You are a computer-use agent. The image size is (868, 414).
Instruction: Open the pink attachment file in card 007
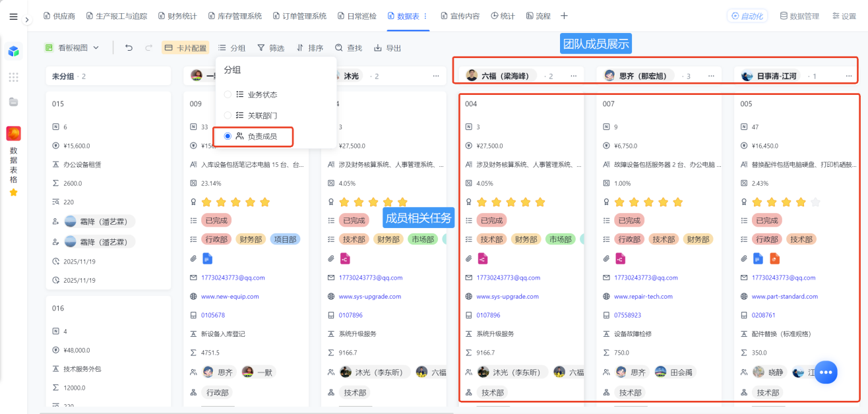[x=620, y=258]
